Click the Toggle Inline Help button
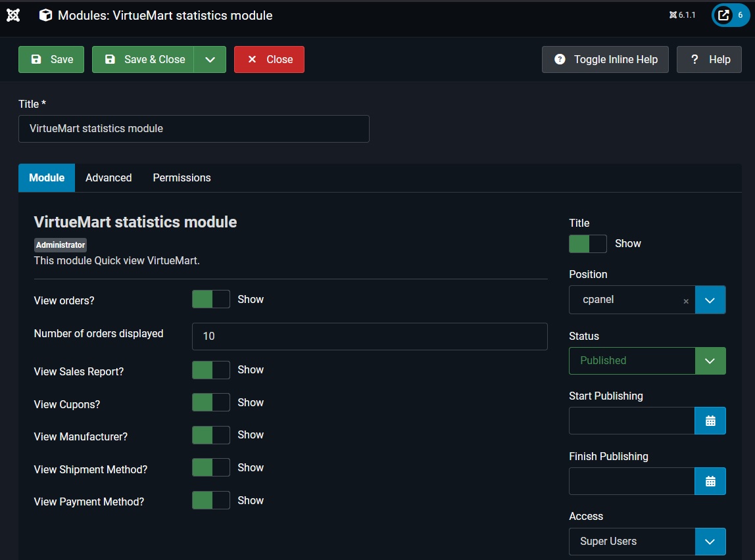Screen dimensions: 755x560 pyautogui.click(x=605, y=60)
